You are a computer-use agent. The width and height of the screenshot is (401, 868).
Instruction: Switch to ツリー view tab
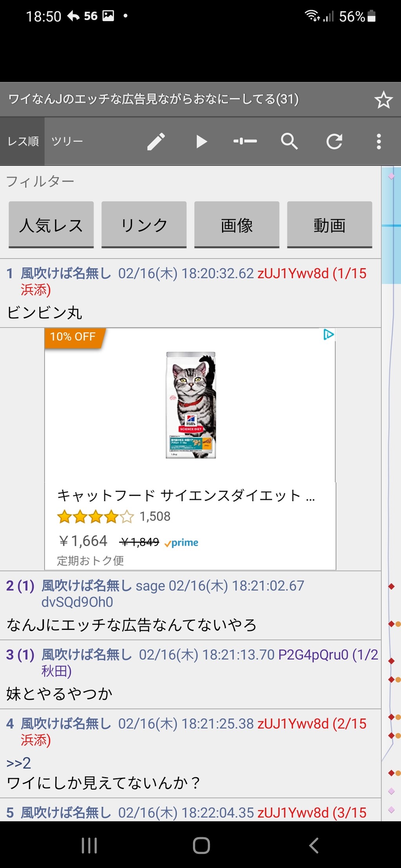coord(67,141)
